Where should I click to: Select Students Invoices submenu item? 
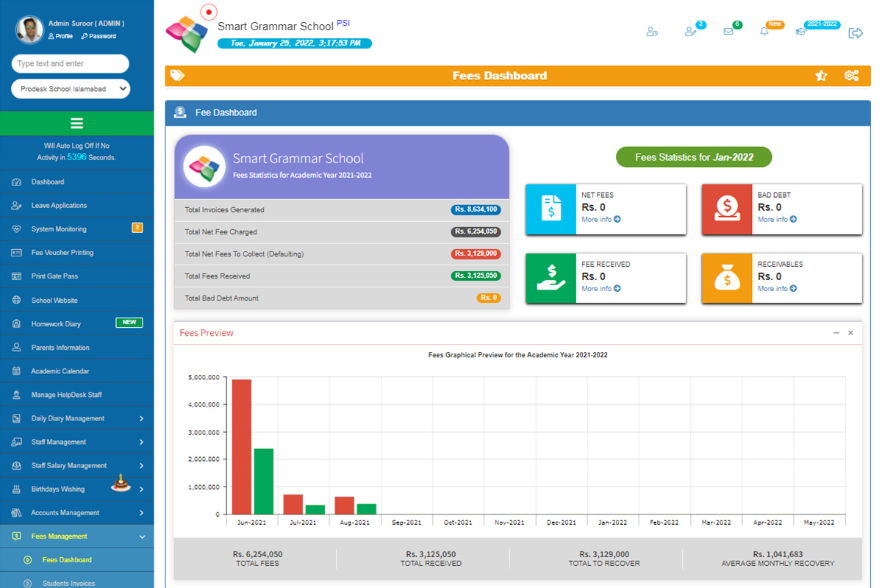(69, 584)
